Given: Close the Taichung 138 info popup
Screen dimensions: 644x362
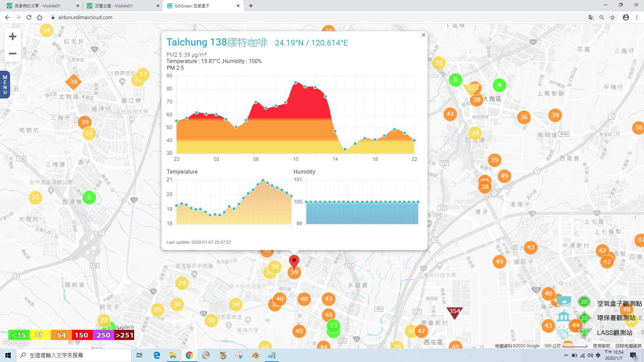Looking at the screenshot, I should (423, 35).
